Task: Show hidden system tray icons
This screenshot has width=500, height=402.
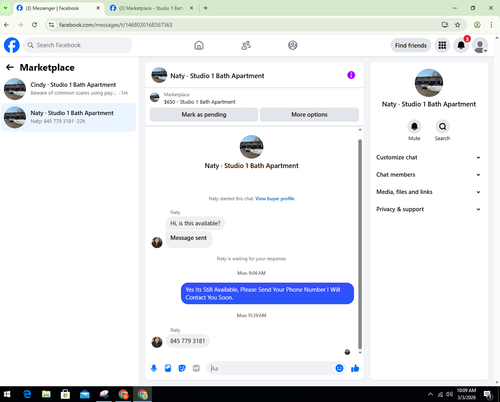Action: coord(430,394)
